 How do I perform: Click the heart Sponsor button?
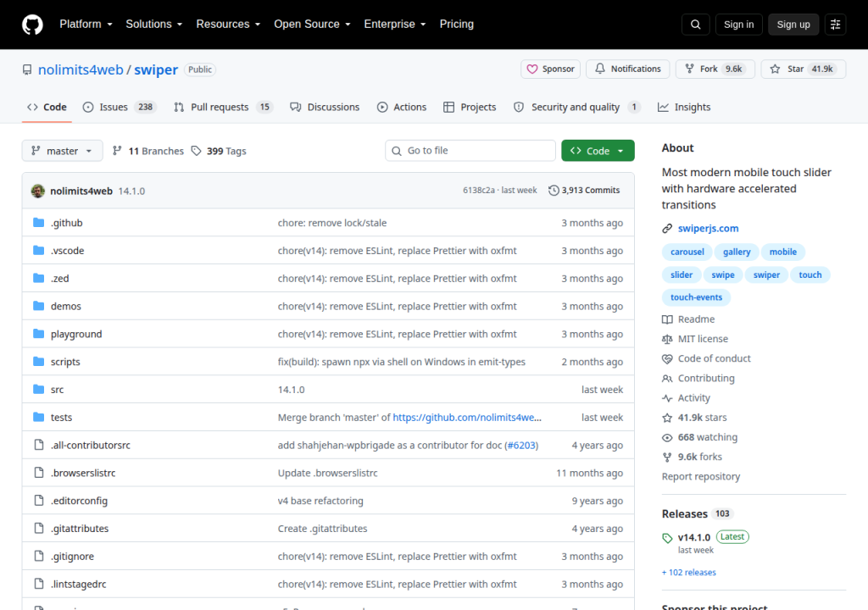[x=550, y=69]
